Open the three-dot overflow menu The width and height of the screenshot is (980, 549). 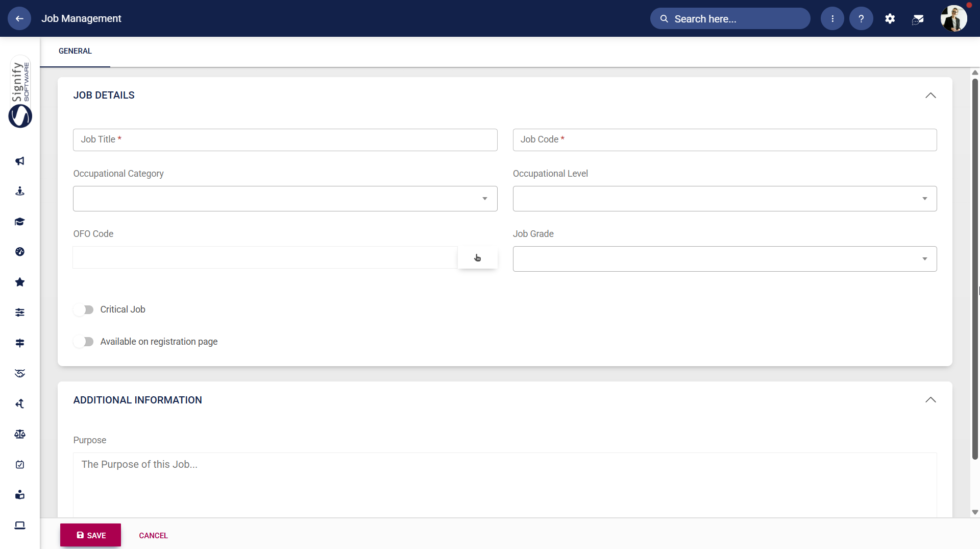(x=832, y=18)
